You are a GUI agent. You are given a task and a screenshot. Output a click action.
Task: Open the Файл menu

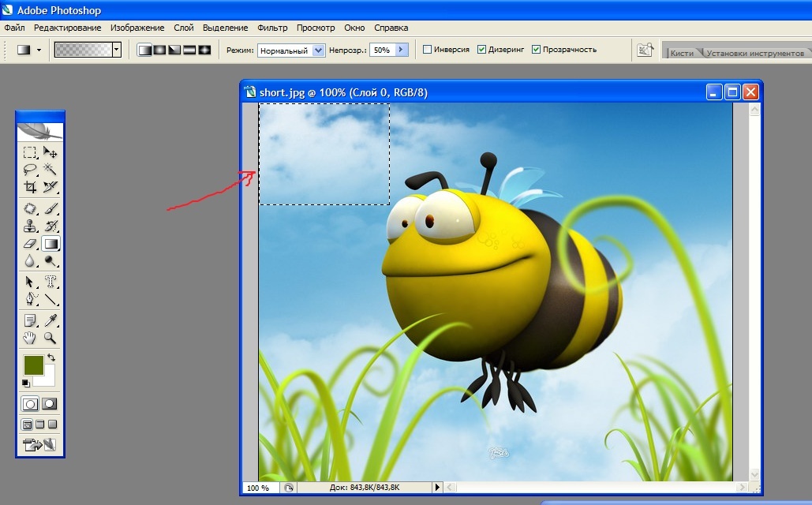14,28
